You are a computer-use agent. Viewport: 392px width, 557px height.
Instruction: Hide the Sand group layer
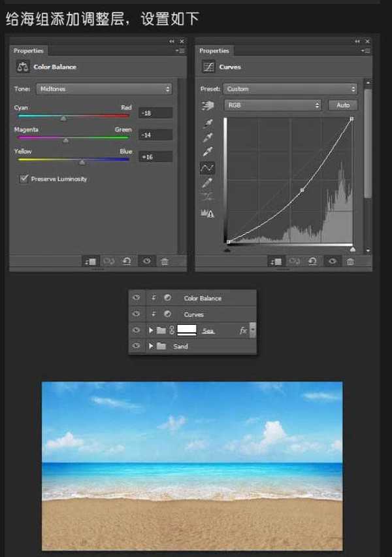click(137, 345)
